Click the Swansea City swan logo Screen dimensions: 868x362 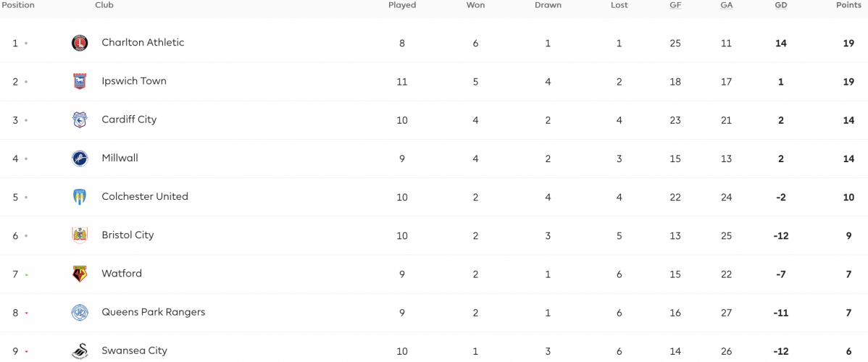[x=80, y=351]
